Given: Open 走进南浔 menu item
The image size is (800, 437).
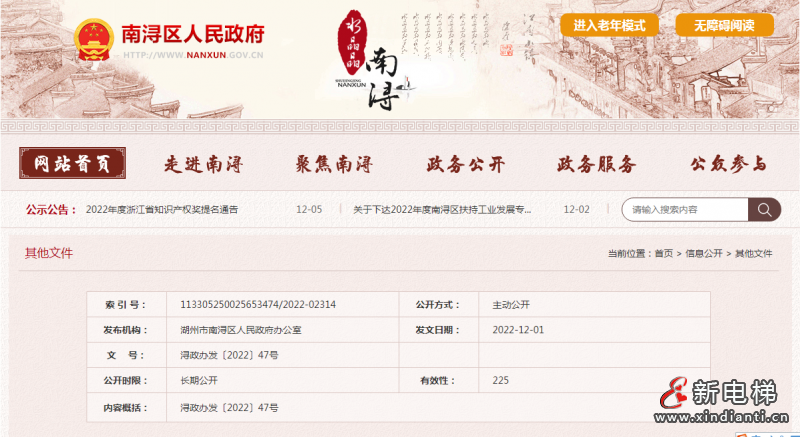Looking at the screenshot, I should 203,165.
